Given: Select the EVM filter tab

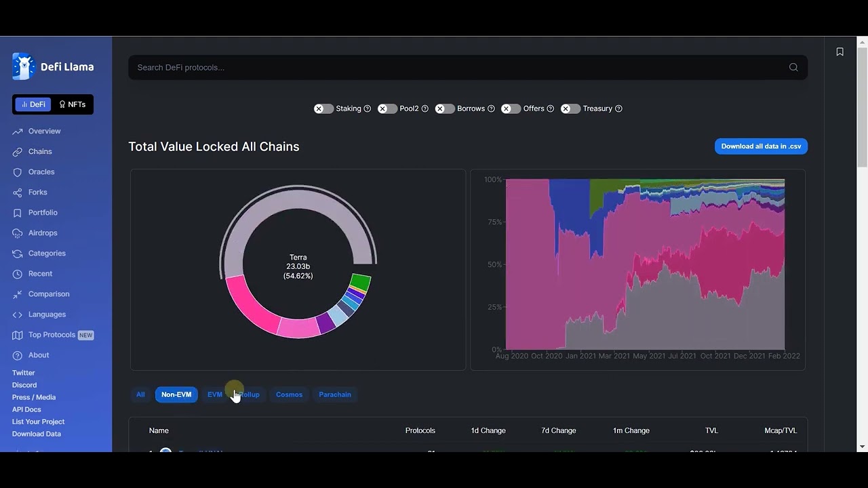Looking at the screenshot, I should pos(214,394).
